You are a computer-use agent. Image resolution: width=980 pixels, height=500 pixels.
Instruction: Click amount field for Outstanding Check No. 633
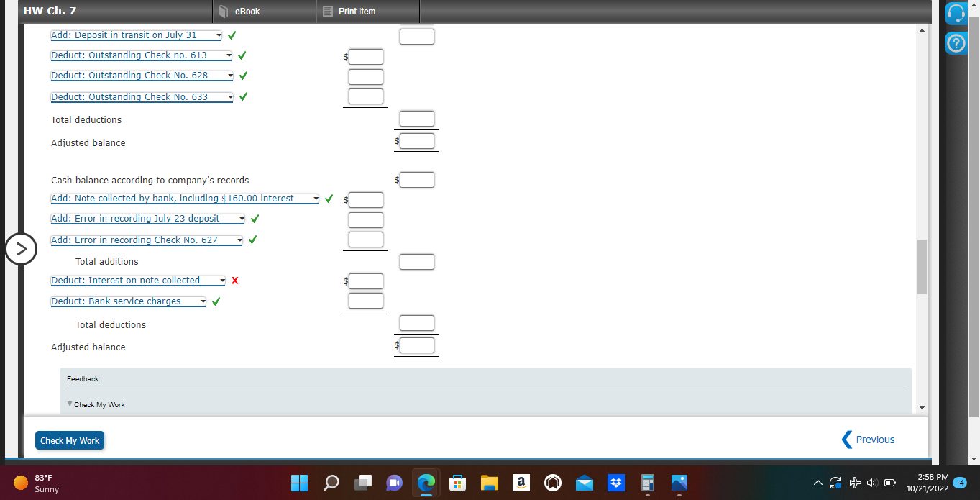pos(366,96)
